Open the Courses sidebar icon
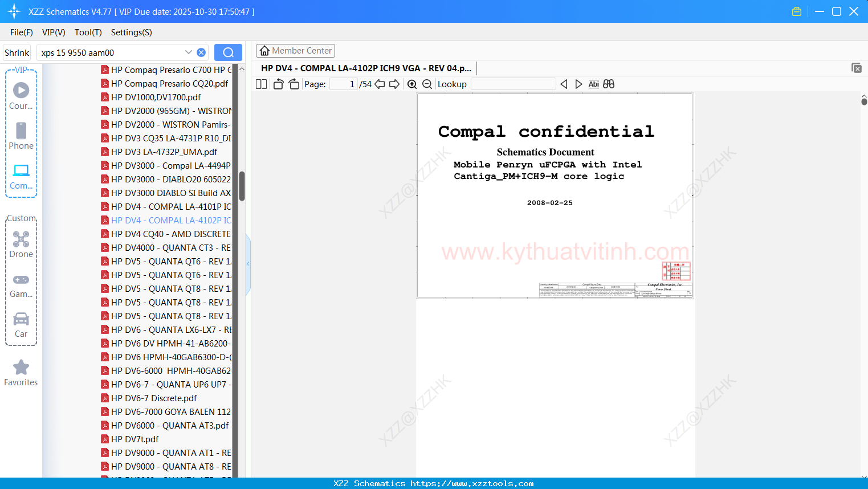Image resolution: width=868 pixels, height=489 pixels. point(21,96)
